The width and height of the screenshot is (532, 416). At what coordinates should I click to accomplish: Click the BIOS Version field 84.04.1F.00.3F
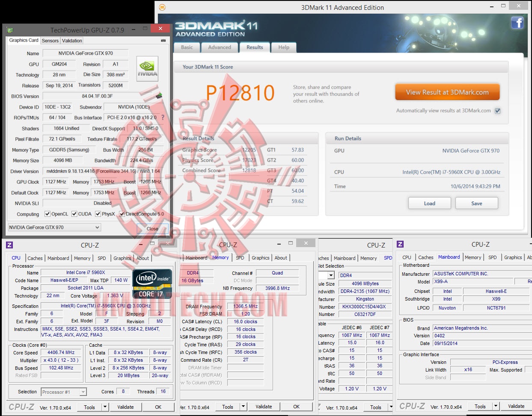click(x=98, y=96)
